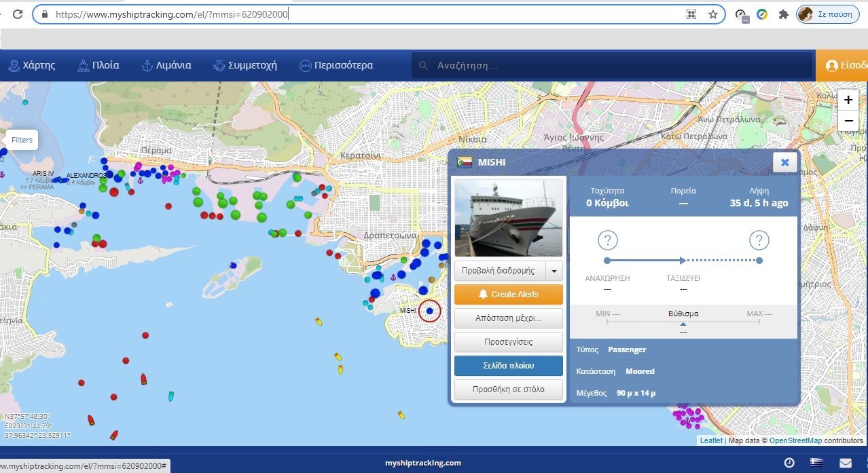Screen dimensions: 868x473
Task: Reload the page in the browser
Action: [18, 14]
